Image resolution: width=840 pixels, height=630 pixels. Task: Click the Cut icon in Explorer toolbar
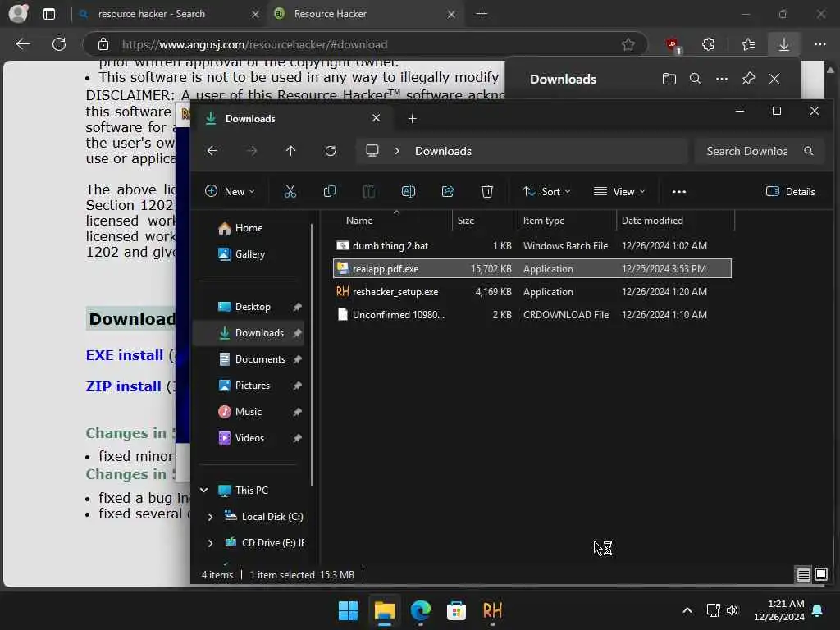point(290,191)
